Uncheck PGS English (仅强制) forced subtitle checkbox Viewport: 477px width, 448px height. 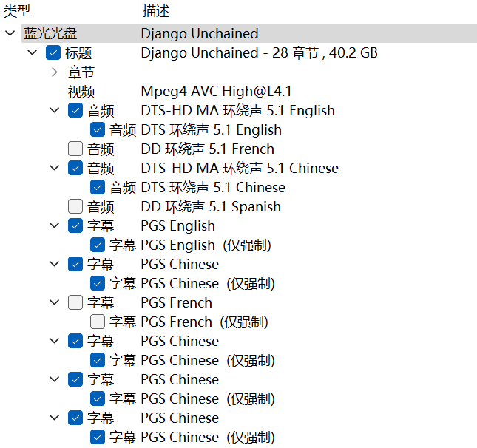tap(98, 245)
